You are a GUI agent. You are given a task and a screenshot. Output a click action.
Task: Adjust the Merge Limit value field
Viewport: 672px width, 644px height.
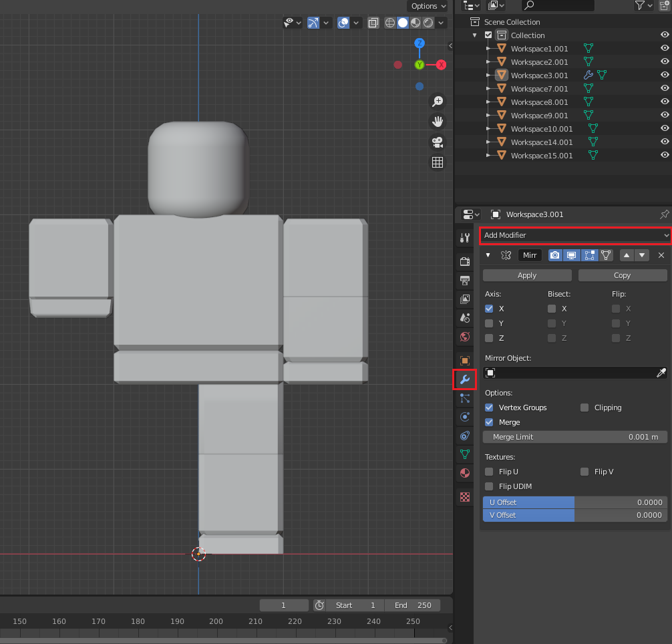[574, 437]
